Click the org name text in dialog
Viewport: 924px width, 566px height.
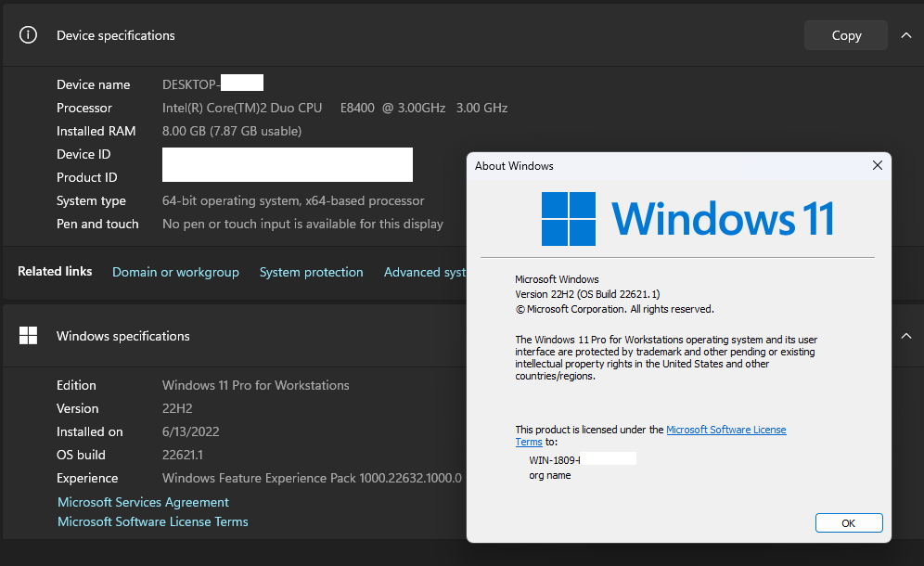coord(550,475)
